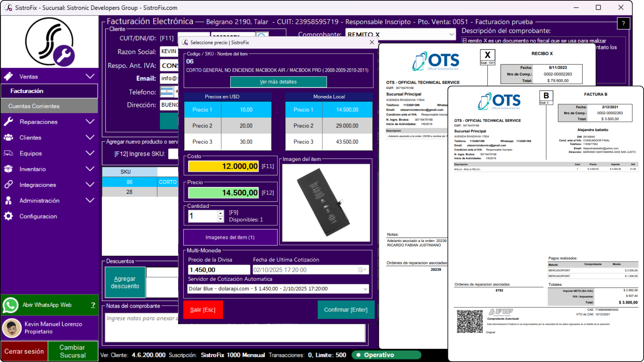Click the WhatsApp help question mark link

pos(93,305)
